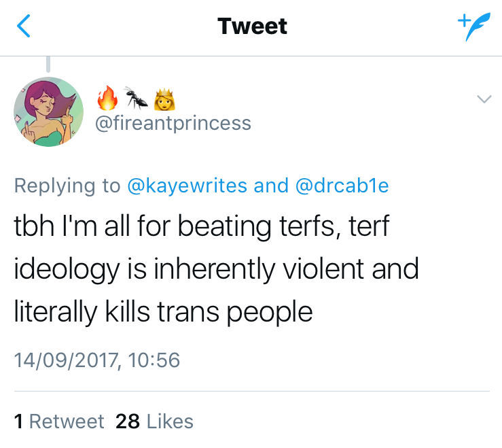Tap the princess emoji in display name
This screenshot has width=502, height=448.
click(x=165, y=101)
